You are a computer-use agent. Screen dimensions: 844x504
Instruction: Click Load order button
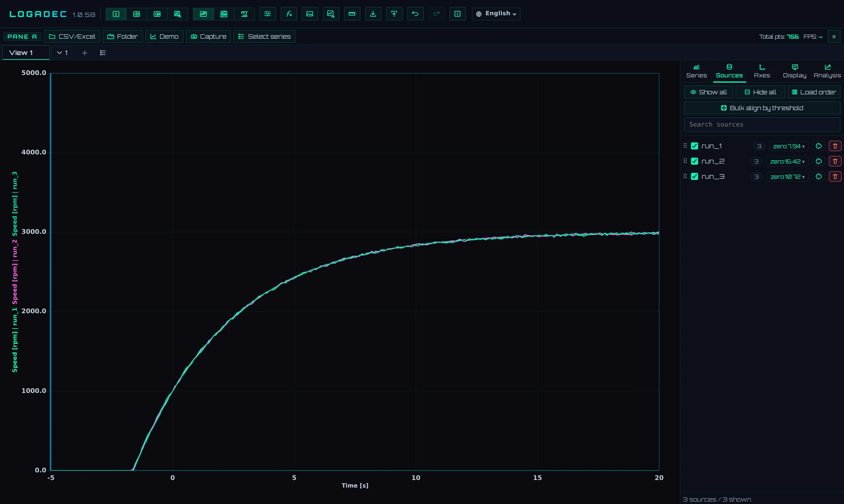tap(814, 92)
